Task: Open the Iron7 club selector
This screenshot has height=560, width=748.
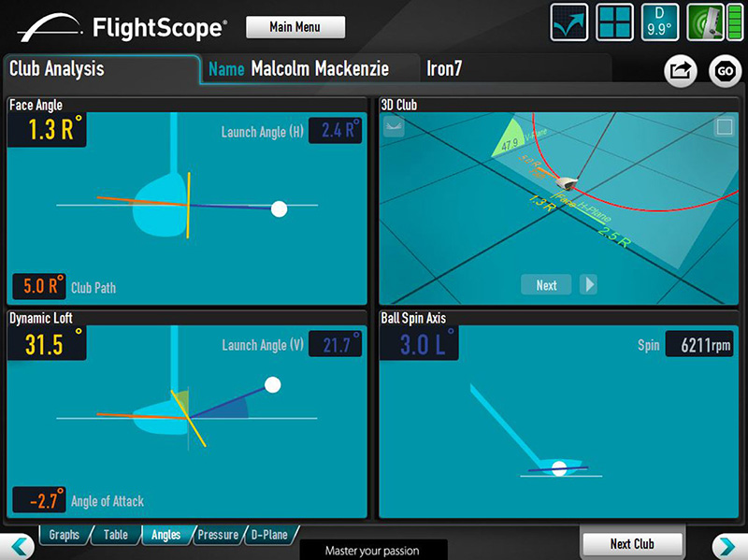Action: [x=444, y=69]
